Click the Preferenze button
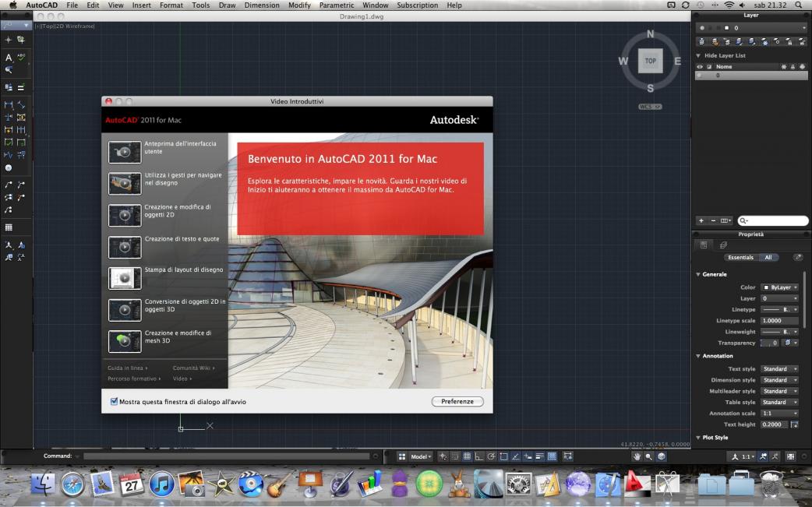Screen dimensions: 812x507 [x=457, y=402]
